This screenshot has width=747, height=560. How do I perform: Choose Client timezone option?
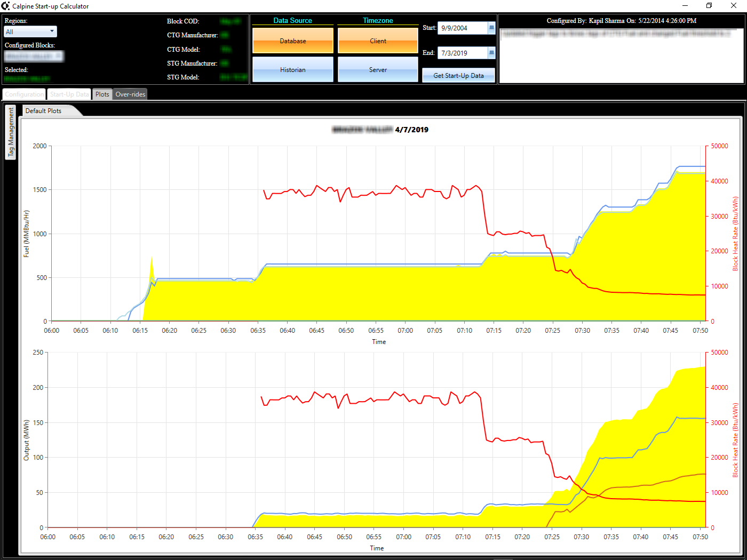(378, 41)
